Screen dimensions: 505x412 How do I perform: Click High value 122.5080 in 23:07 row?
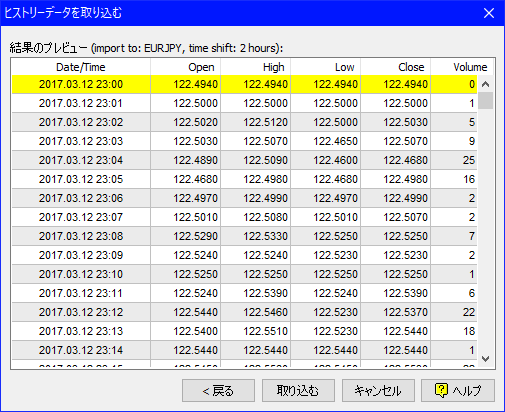(x=265, y=217)
